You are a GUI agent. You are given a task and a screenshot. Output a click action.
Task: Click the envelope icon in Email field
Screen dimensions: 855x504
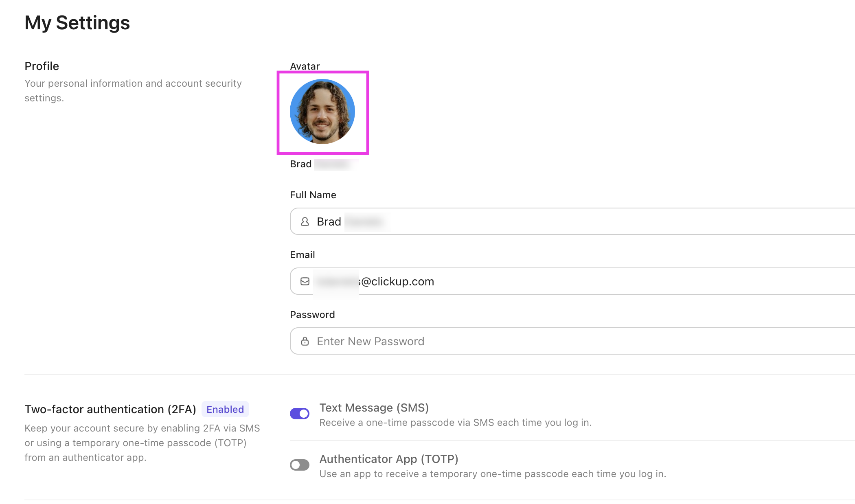pyautogui.click(x=305, y=281)
